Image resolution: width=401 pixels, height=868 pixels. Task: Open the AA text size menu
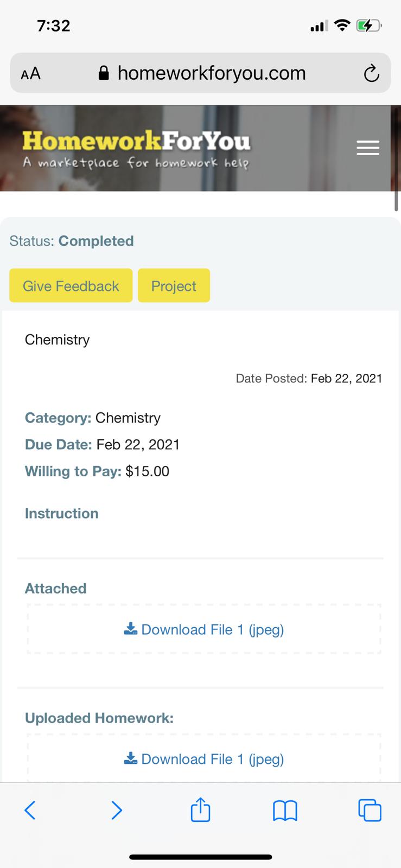pos(30,74)
